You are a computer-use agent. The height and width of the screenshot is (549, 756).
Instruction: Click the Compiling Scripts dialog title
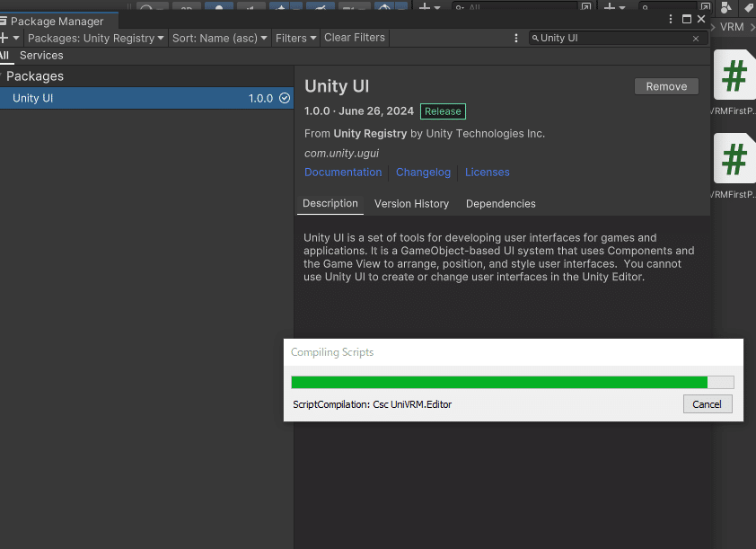[x=332, y=352]
